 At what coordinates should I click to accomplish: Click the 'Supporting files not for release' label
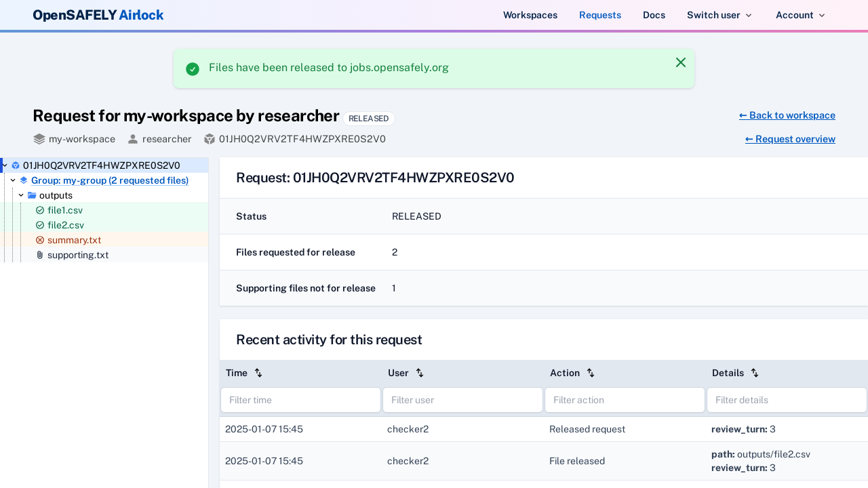(x=306, y=288)
